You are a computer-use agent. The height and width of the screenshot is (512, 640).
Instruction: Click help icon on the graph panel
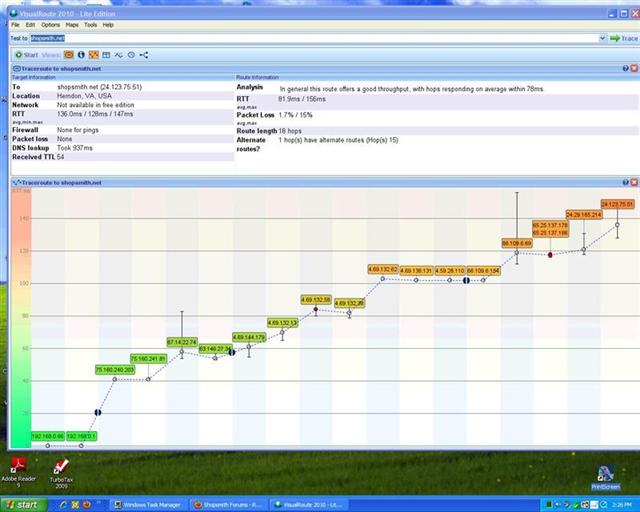tap(625, 182)
